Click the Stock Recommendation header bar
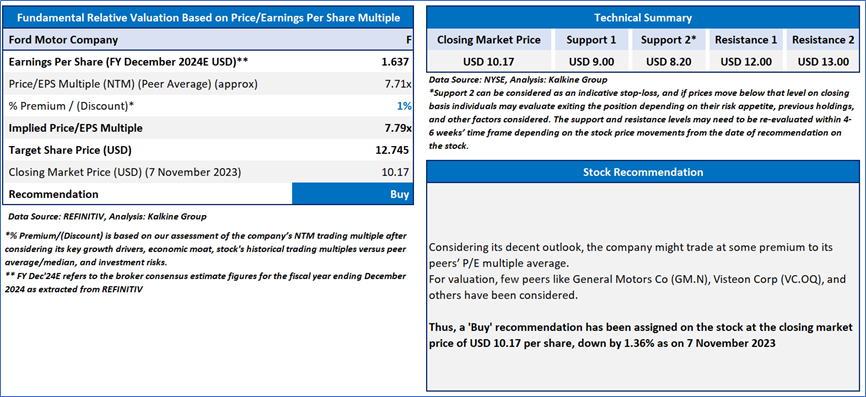866x397 pixels. click(642, 172)
